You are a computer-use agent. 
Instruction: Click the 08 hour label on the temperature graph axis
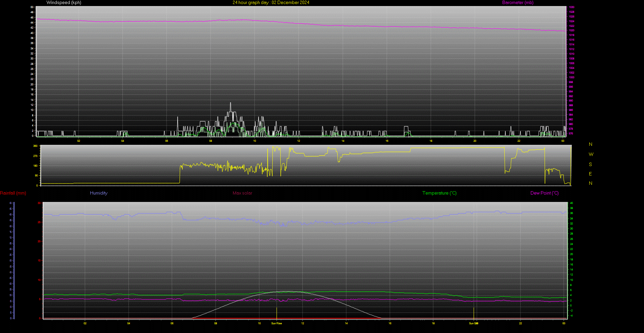coord(216,323)
